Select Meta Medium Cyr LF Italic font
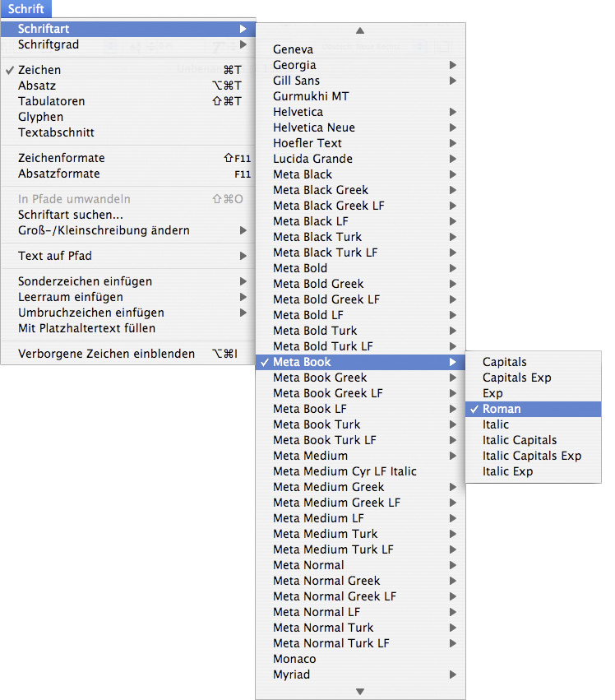615x700 pixels. point(361,471)
